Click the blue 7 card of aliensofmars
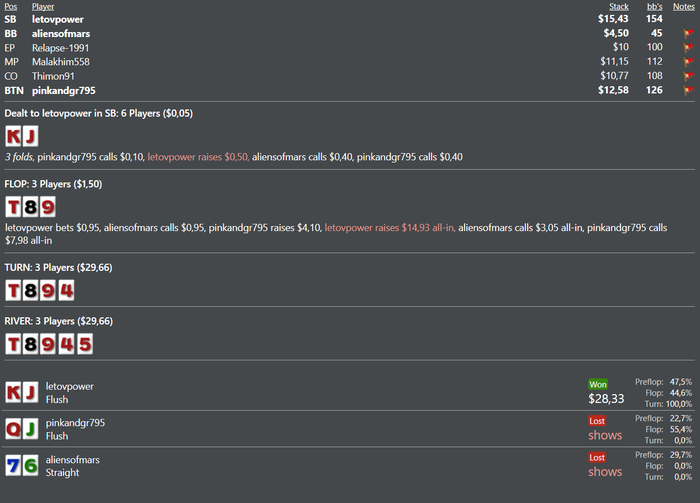 [x=14, y=465]
